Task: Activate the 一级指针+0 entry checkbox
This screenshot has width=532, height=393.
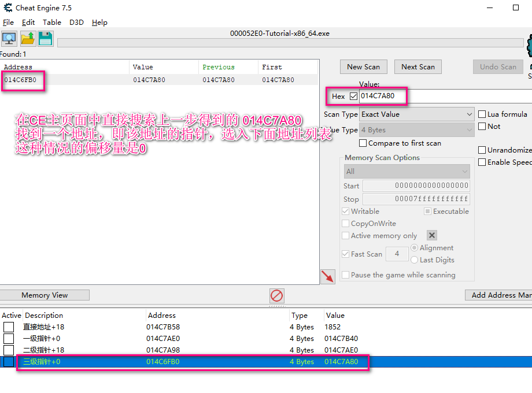Action: tap(9, 339)
